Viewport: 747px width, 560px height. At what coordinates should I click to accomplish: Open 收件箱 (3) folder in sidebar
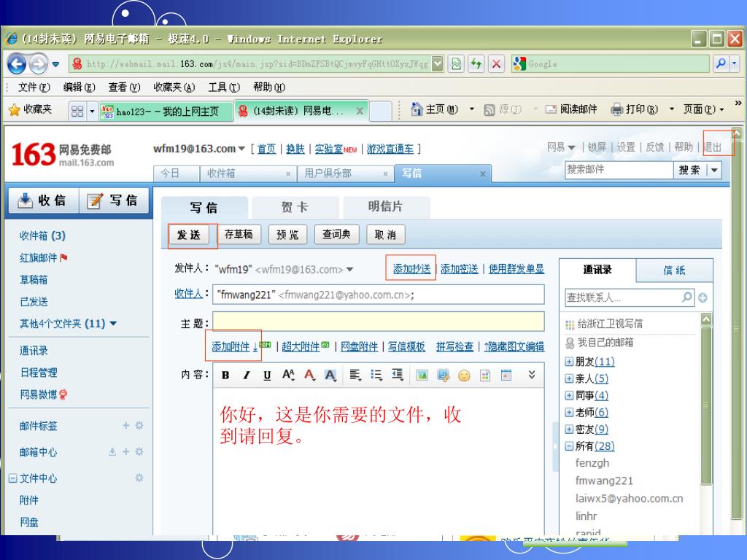pyautogui.click(x=42, y=236)
